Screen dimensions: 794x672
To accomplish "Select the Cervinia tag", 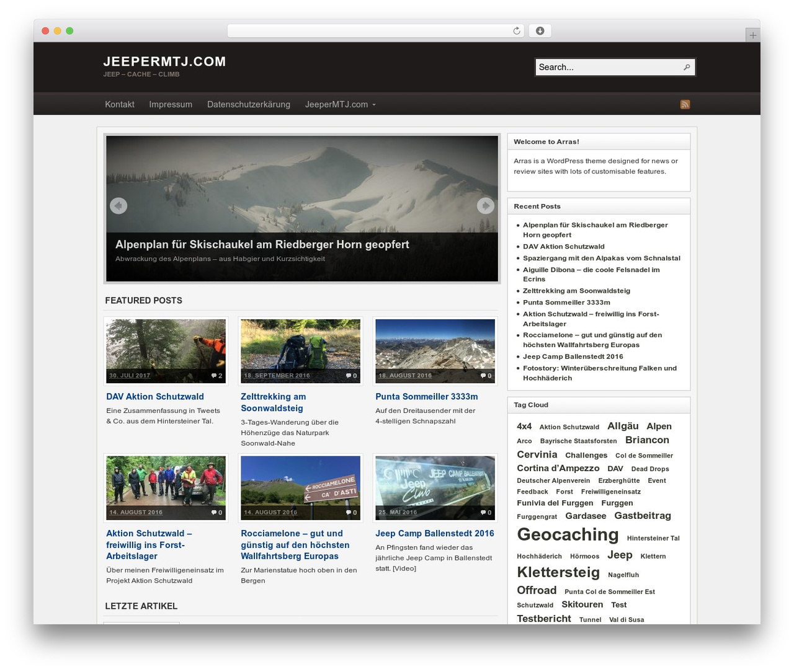I will (537, 454).
